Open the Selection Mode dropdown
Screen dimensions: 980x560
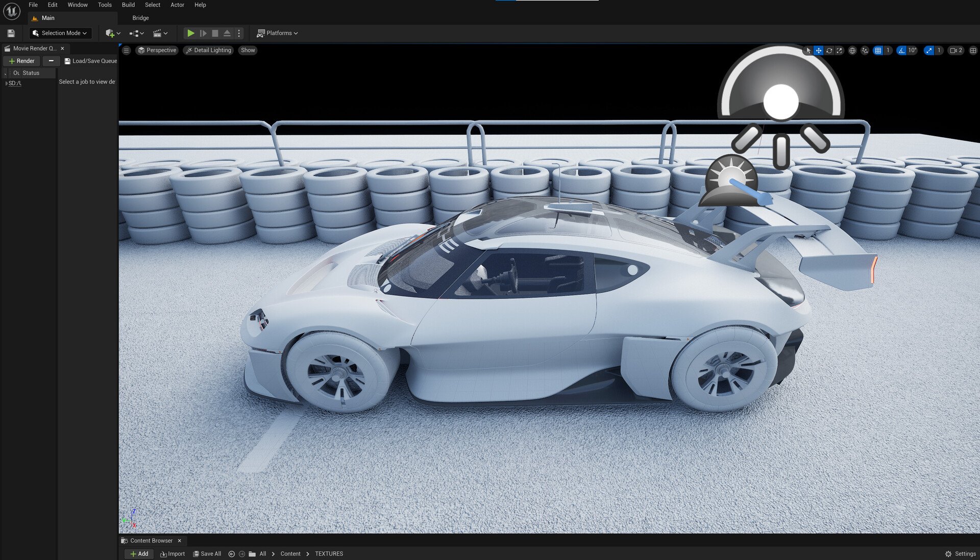coord(60,33)
